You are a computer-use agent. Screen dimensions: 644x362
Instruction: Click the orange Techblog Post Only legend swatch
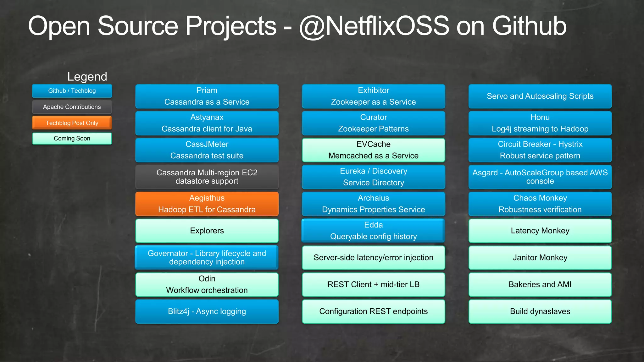72,123
